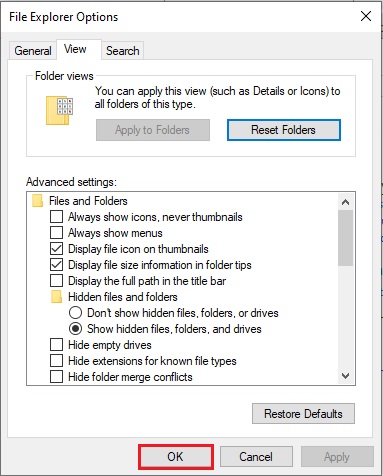Select the Hidden files and folders label
The width and height of the screenshot is (383, 476).
coord(123,297)
